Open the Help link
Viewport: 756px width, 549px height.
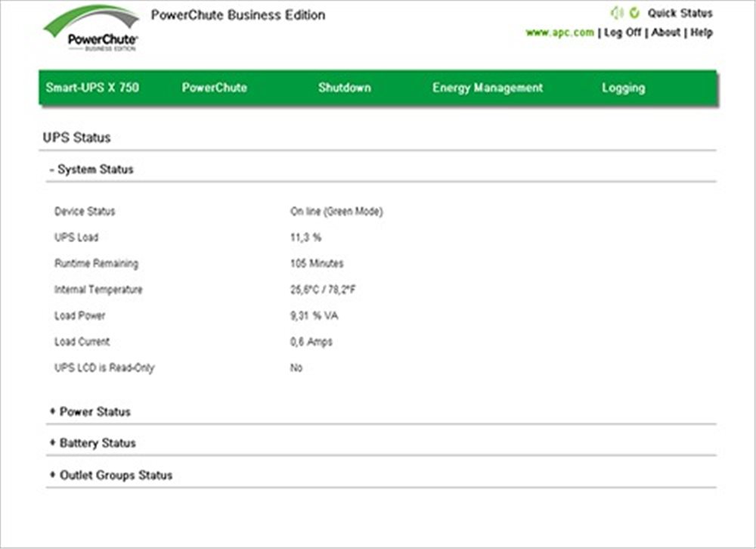[702, 33]
